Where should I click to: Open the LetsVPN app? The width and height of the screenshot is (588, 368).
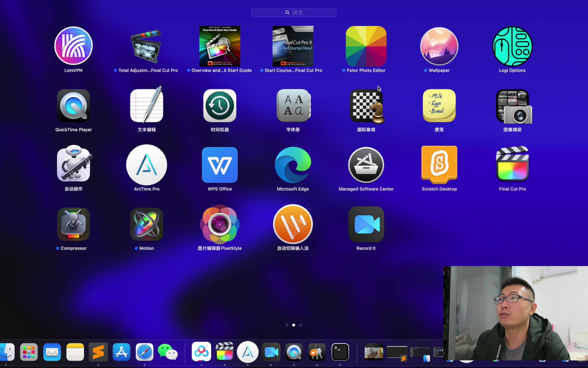point(73,46)
